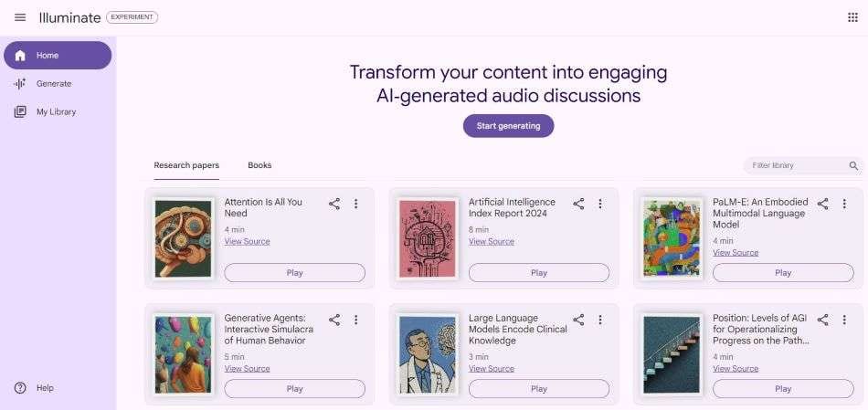Share the PaLM-E paper card

pyautogui.click(x=822, y=204)
